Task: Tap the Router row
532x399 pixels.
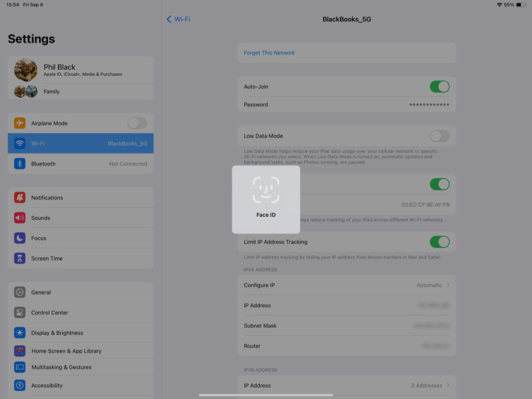Action: click(x=346, y=346)
